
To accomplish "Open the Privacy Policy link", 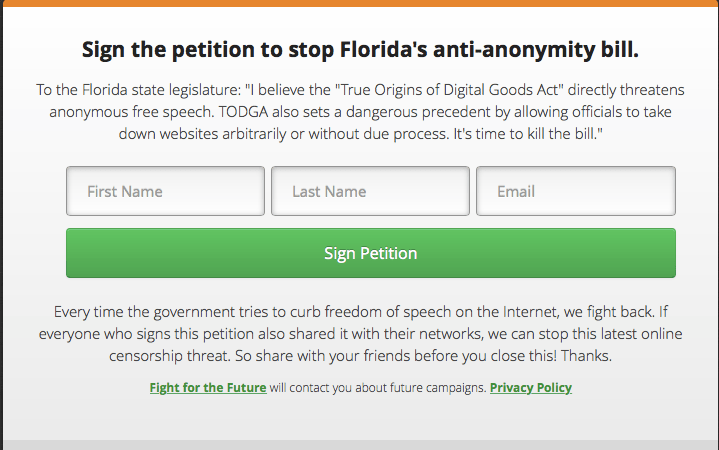I will pos(530,388).
